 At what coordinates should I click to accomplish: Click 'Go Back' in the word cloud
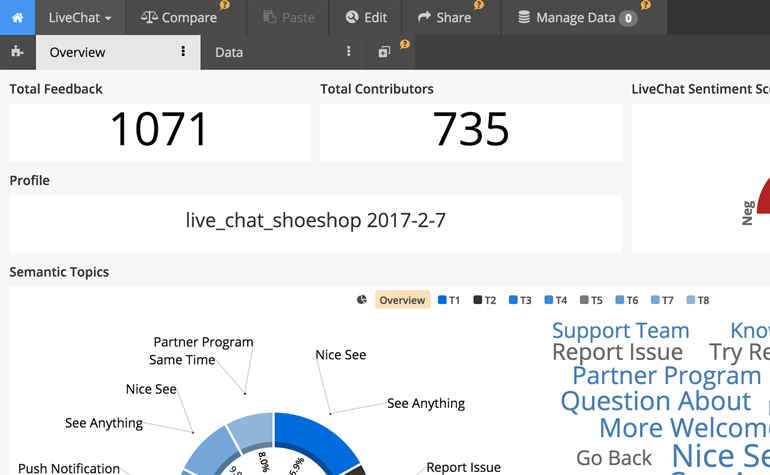coord(614,458)
